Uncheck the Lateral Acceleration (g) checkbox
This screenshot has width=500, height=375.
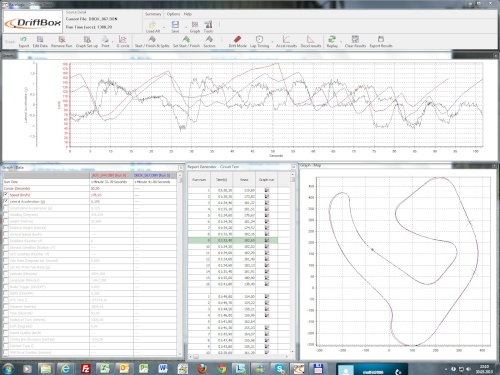6,201
